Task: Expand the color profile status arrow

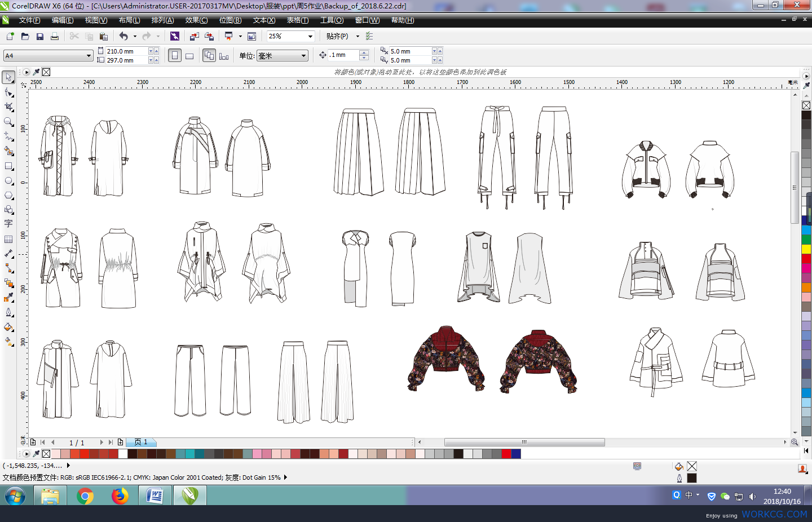Action: (285, 477)
